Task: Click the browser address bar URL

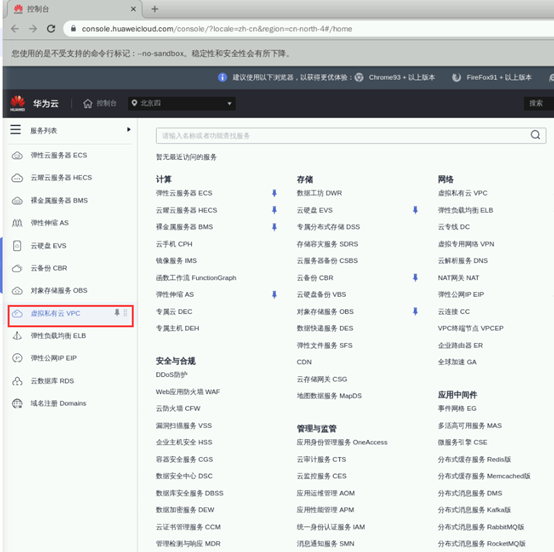Action: 217,29
